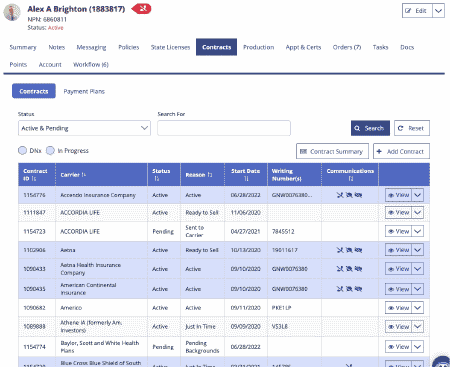450x367 pixels.
Task: Expand the View dropdown arrow for Athene IA row
Action: tap(418, 326)
